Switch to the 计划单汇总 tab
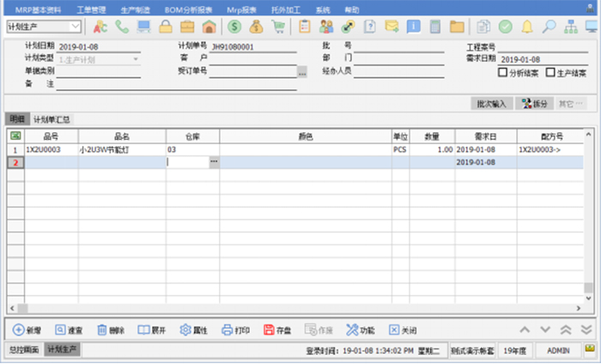This screenshot has width=601, height=364. point(52,119)
